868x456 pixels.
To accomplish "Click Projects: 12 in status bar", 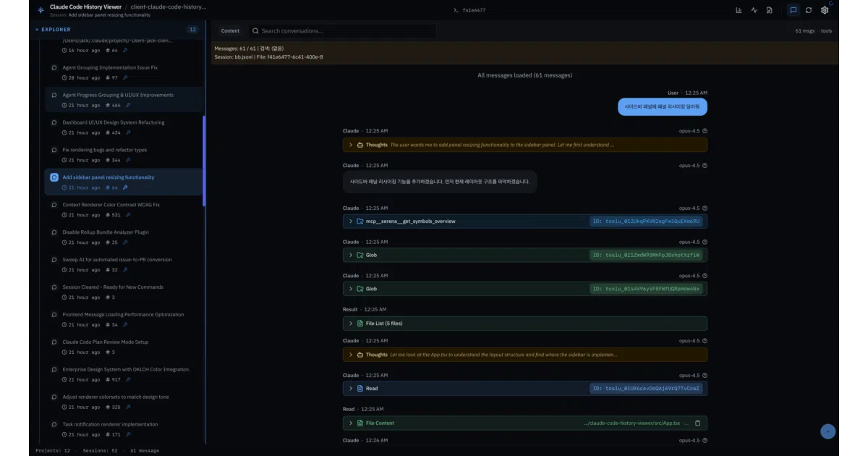I will coord(52,450).
